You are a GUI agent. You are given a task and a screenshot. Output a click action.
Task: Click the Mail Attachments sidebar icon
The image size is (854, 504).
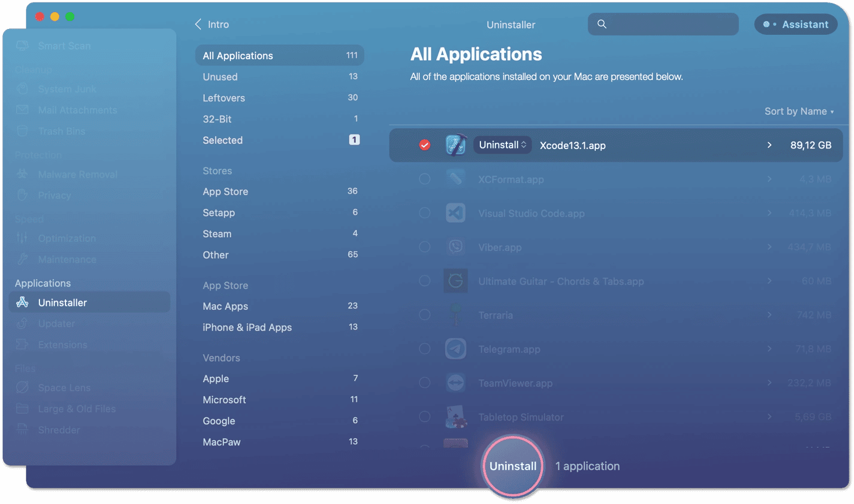(x=23, y=110)
